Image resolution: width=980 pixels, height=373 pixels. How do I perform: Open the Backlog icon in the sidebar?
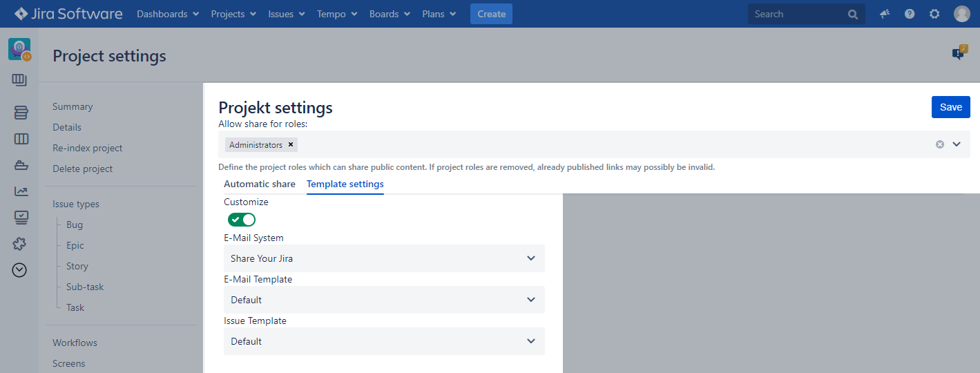pos(21,112)
